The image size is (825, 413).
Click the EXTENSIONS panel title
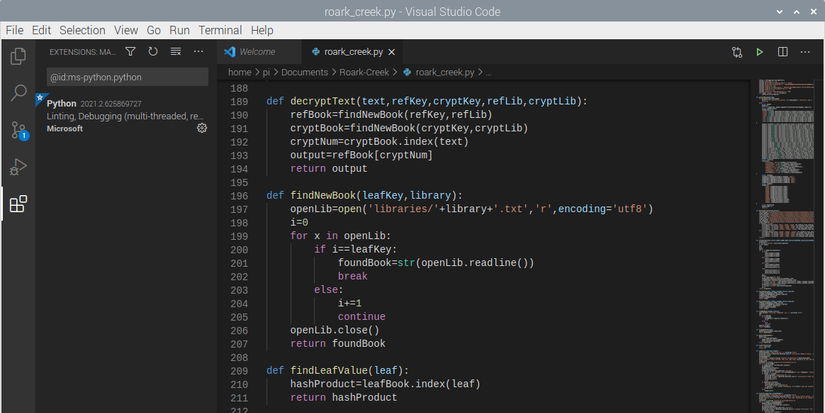click(83, 52)
